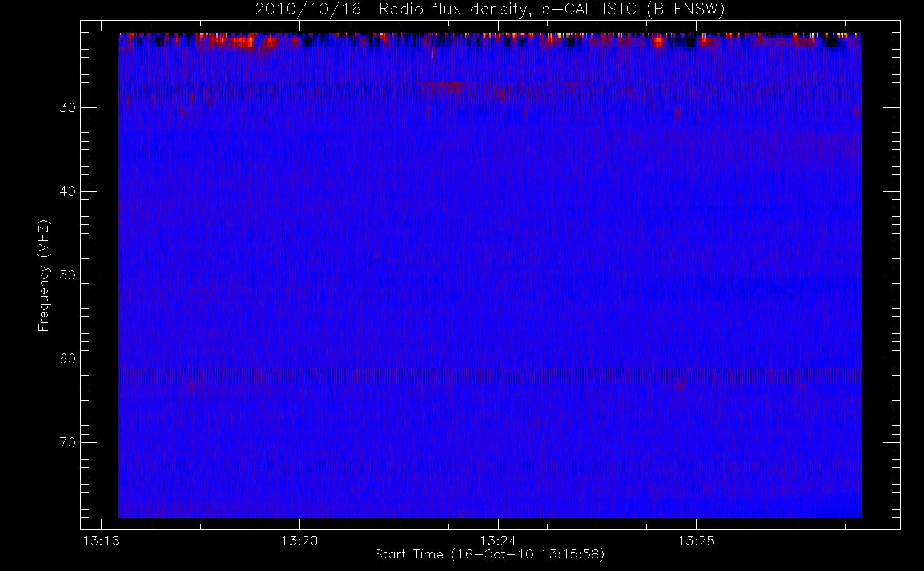This screenshot has height=571, width=924.
Task: Click the frequency tick label "50"
Action: tap(67, 275)
